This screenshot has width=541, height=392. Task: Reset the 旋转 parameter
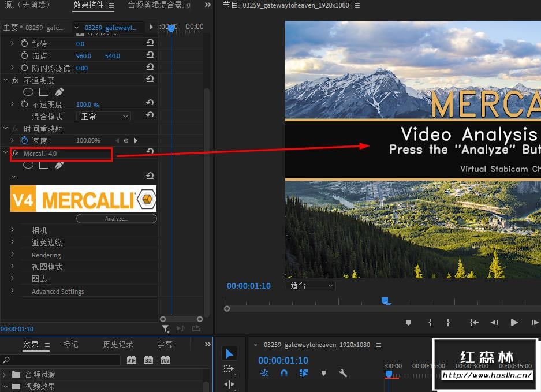150,43
